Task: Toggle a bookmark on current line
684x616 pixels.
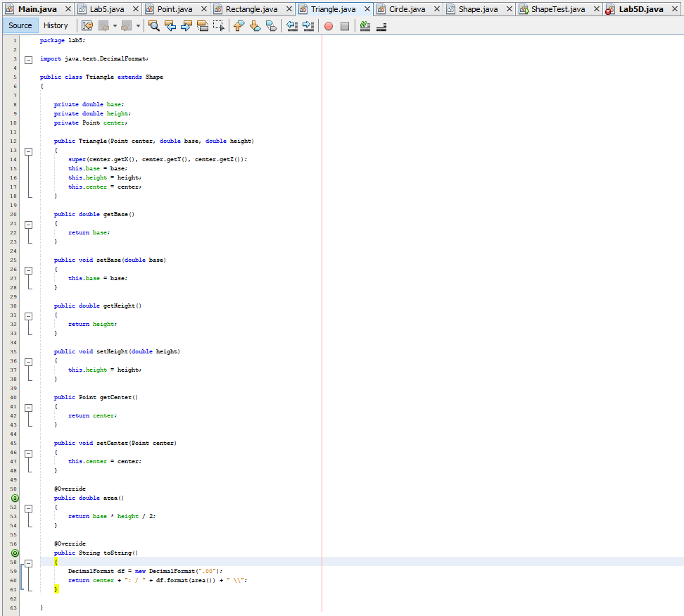Action: point(273,25)
